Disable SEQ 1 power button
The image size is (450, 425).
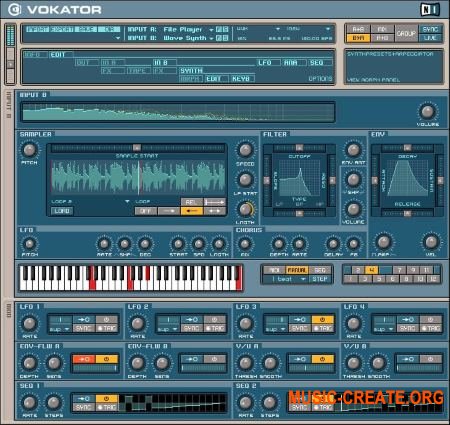tap(107, 399)
